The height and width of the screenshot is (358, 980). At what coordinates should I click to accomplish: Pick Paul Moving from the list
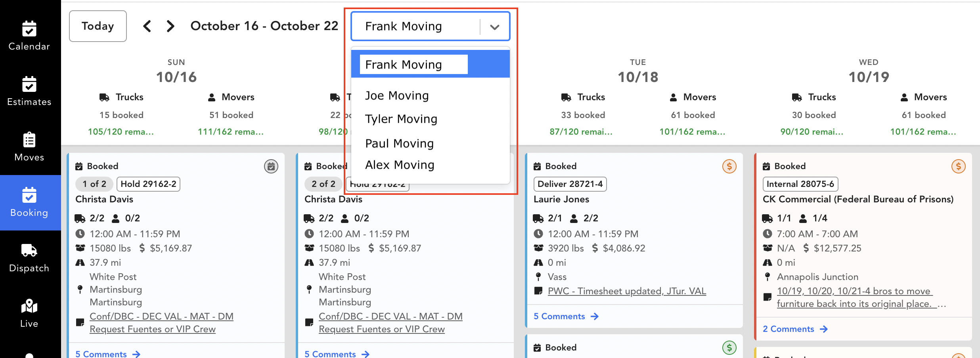(399, 143)
